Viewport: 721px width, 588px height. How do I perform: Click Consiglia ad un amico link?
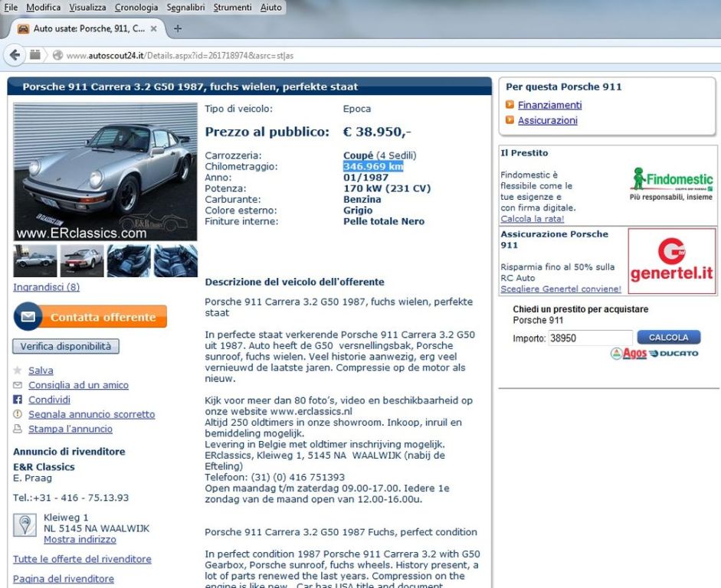point(79,385)
